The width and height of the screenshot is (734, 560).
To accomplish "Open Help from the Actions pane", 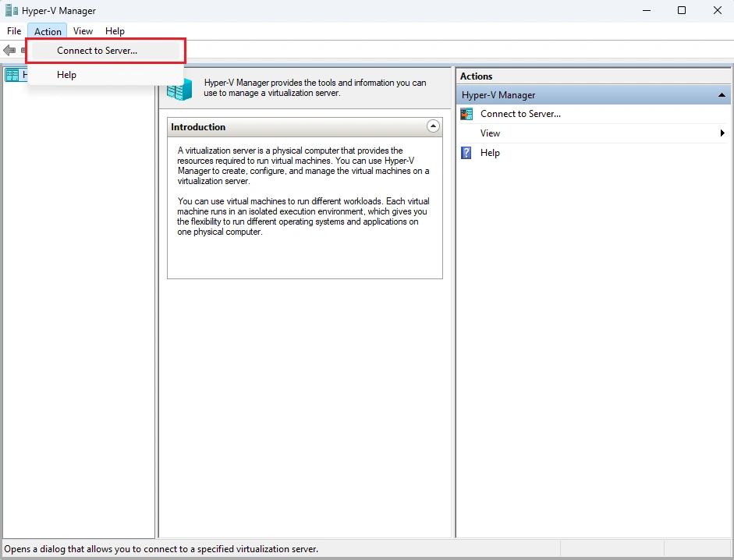I will pos(490,153).
